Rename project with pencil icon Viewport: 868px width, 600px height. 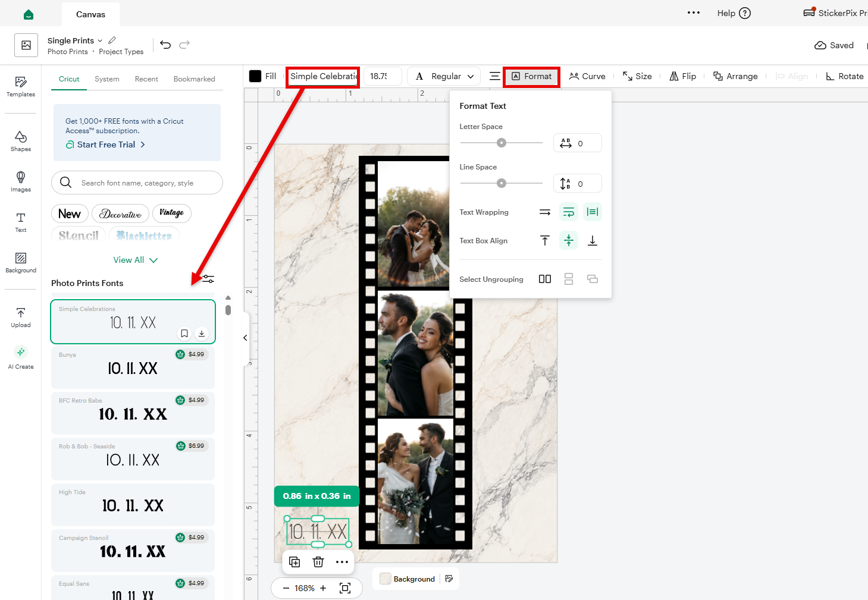coord(112,40)
